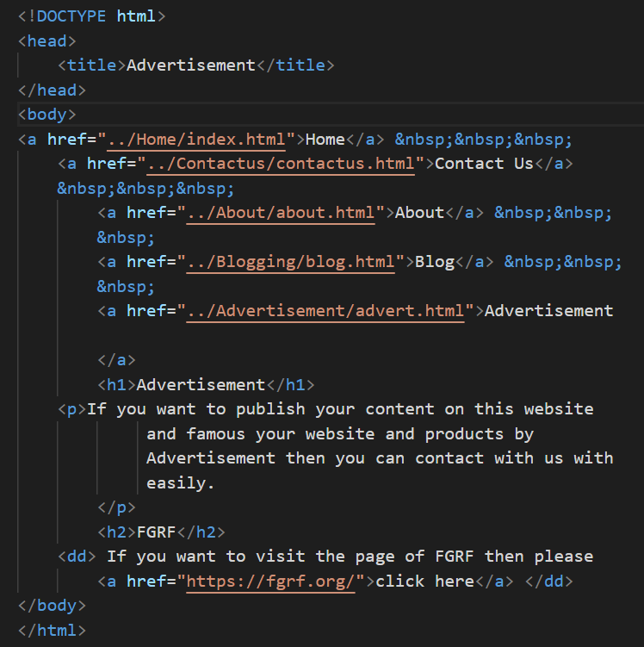
Task: Click the ../Home/index.html href link
Action: tap(196, 140)
